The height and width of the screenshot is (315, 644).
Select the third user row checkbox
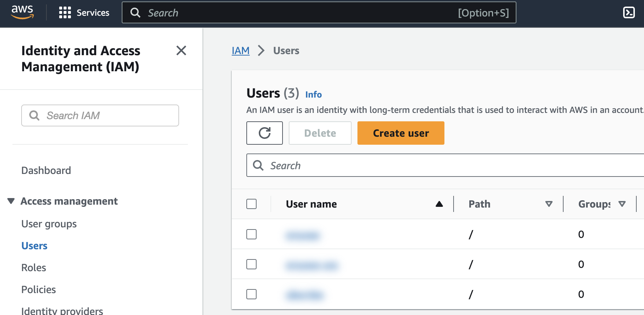251,294
